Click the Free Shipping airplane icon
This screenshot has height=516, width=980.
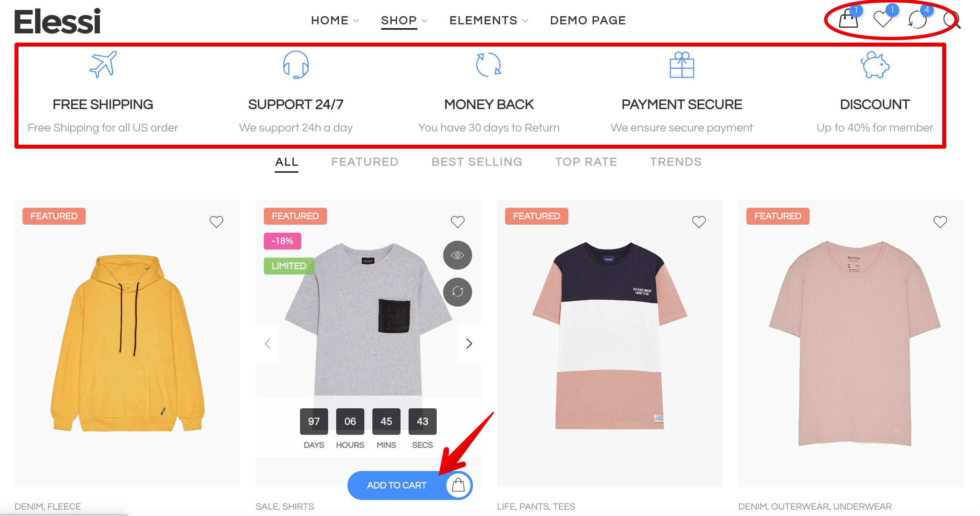click(x=103, y=64)
